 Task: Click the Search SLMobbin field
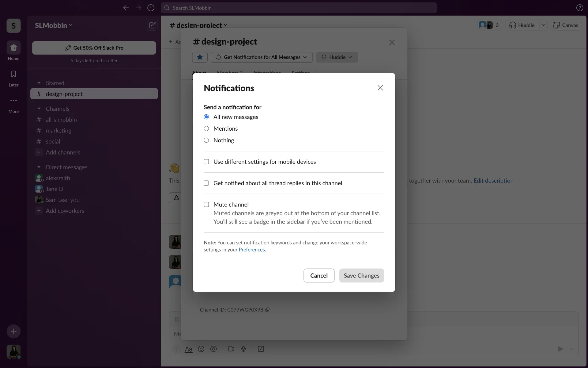coord(299,8)
